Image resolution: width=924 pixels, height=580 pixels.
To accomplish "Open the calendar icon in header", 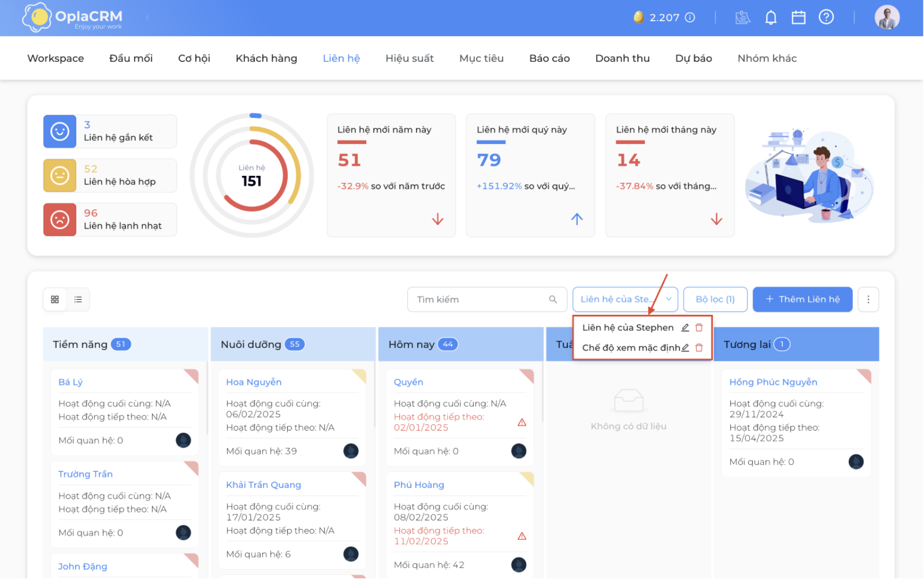I will [798, 17].
